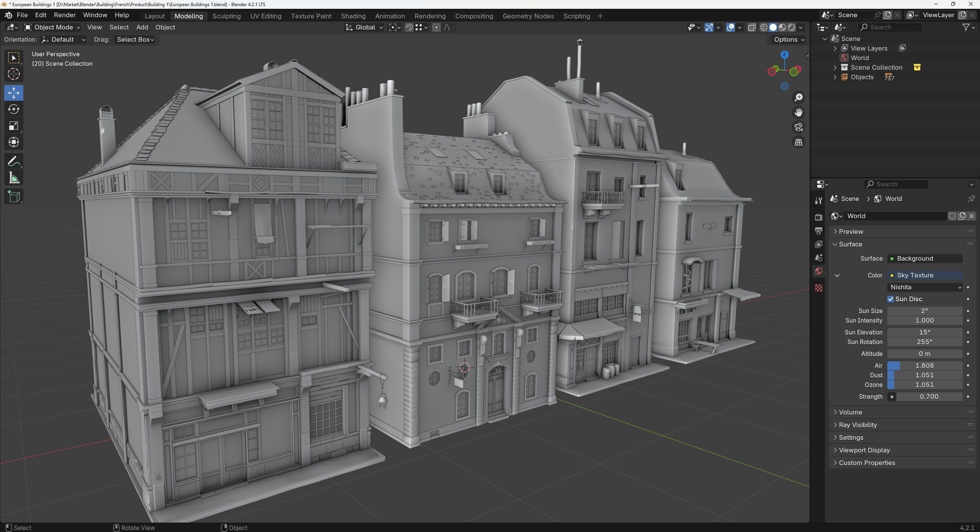Toggle Show Overlays button
This screenshot has height=532, width=980.
pos(730,27)
